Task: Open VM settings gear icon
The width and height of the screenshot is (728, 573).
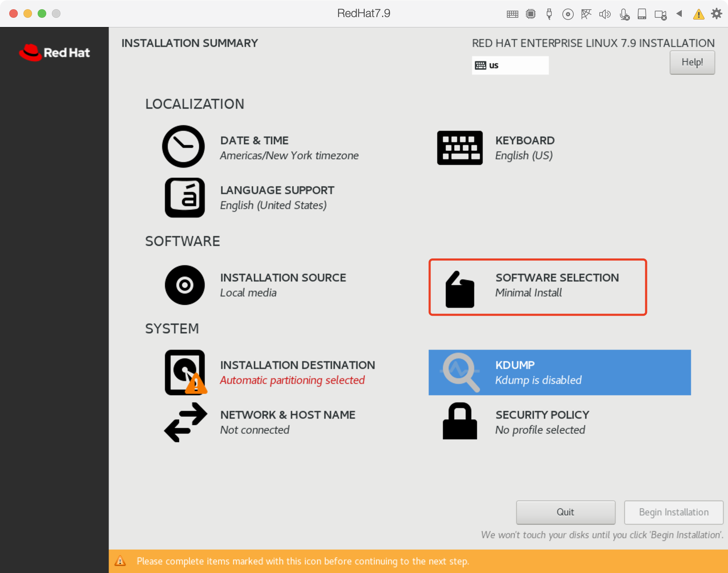Action: (716, 14)
